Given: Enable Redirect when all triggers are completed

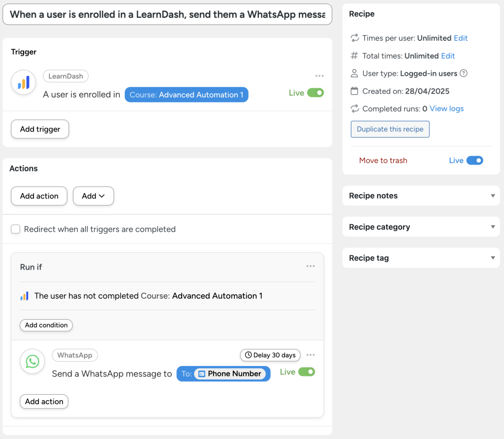Looking at the screenshot, I should (x=15, y=229).
